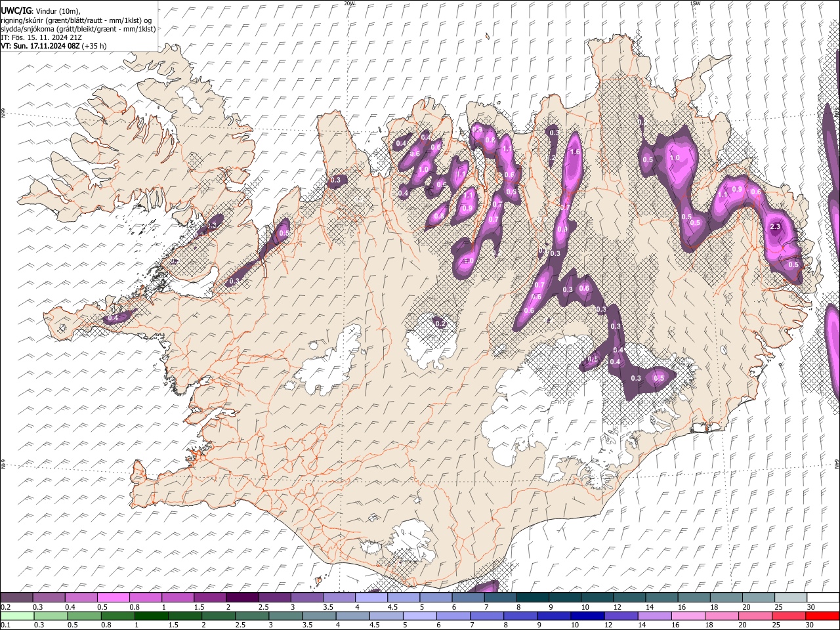Click the '2.3' precipitation value on the map
840x630 pixels.
[775, 226]
